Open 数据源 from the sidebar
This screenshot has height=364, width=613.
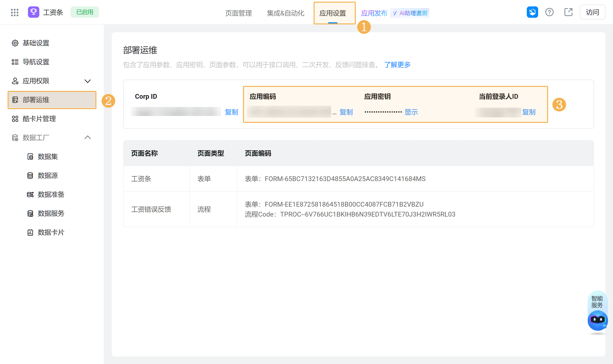click(48, 175)
